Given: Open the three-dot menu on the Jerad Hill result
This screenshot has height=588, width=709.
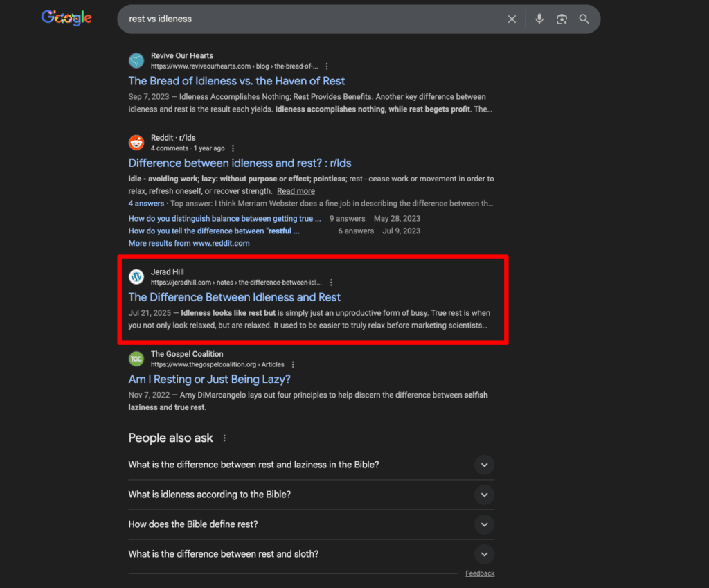Looking at the screenshot, I should tap(331, 282).
